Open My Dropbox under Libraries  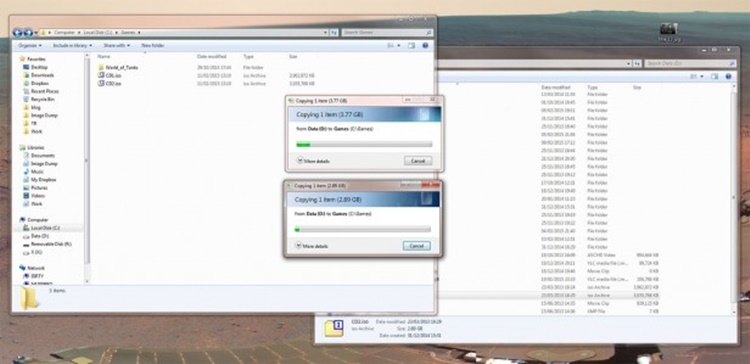[39, 179]
